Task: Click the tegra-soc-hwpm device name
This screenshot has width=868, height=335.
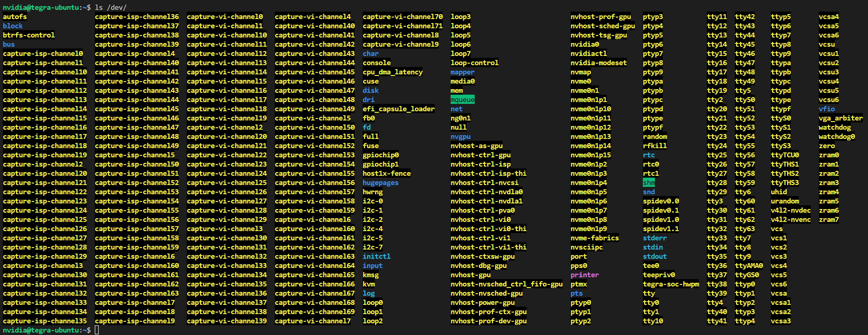Action: [x=671, y=284]
